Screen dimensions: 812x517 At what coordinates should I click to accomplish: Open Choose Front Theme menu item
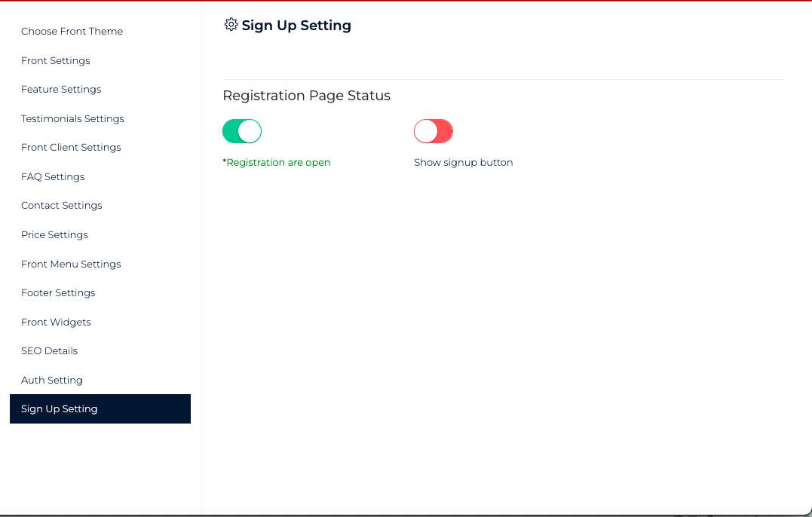[72, 31]
